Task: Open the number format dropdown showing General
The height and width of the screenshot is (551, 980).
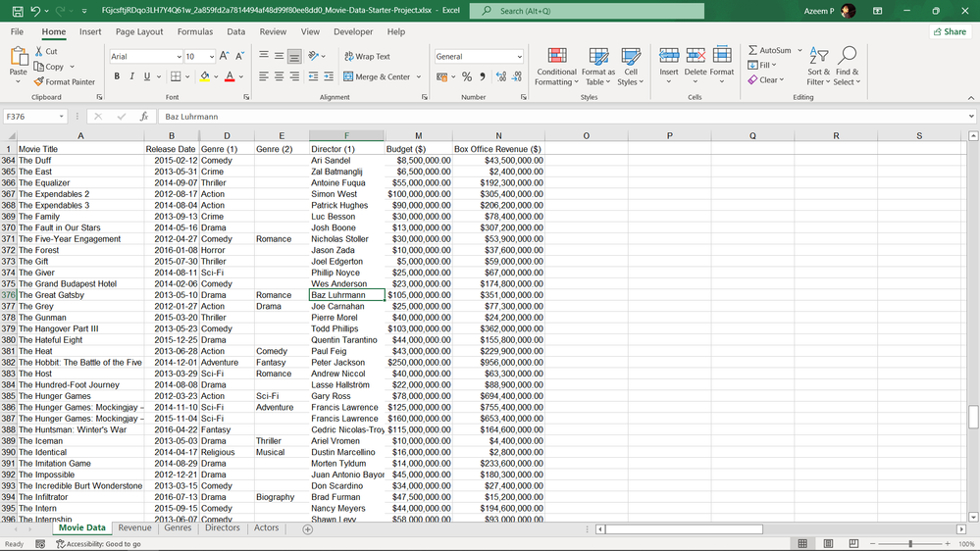Action: (519, 57)
